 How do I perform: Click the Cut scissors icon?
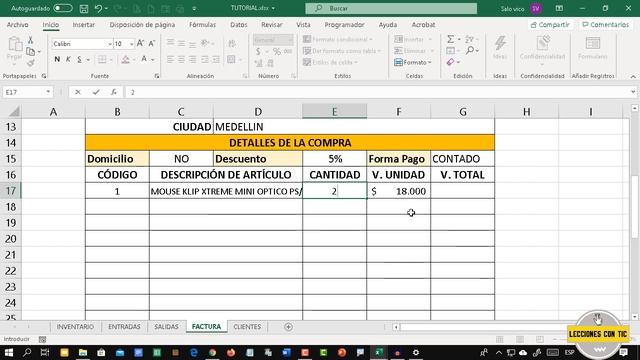[30, 40]
